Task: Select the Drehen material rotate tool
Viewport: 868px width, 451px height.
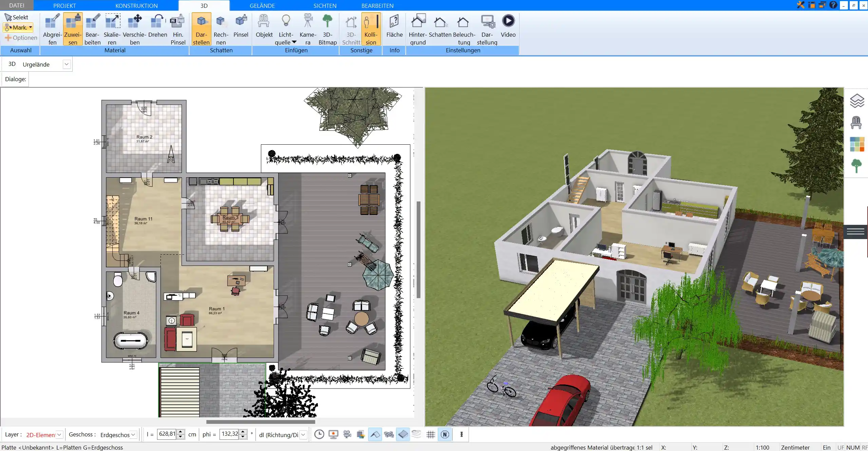Action: tap(158, 26)
